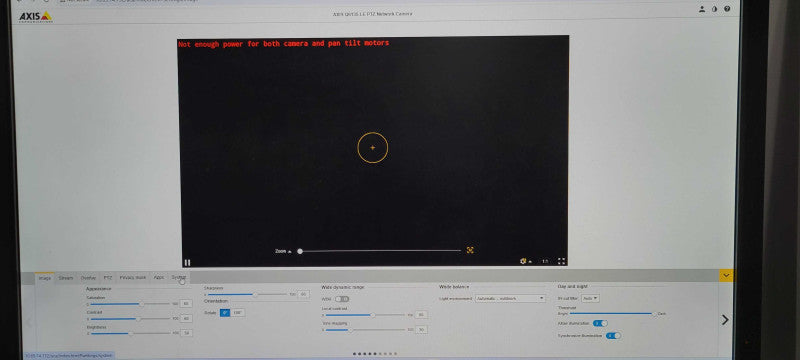Select the Privacy mask tab

(x=133, y=277)
